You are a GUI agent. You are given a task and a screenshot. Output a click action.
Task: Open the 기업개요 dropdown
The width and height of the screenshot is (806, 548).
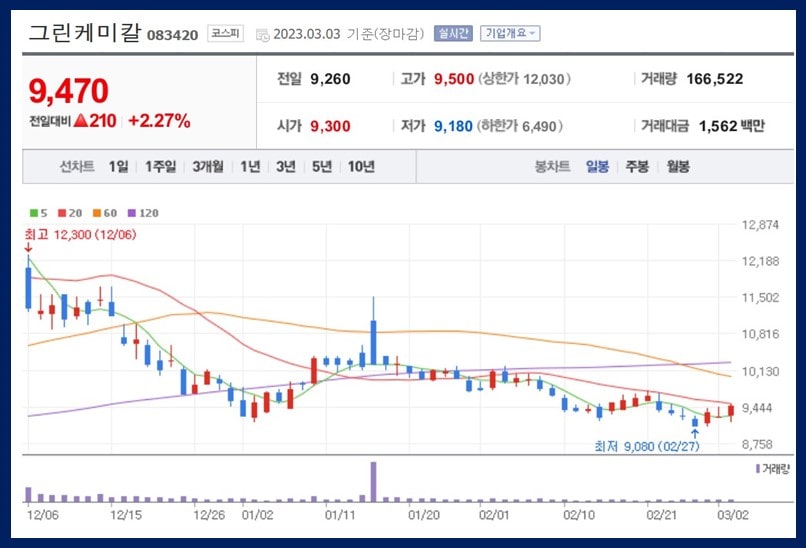(x=510, y=34)
